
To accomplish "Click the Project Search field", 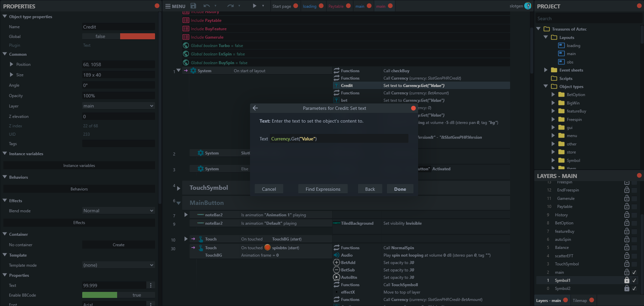I will click(x=588, y=18).
